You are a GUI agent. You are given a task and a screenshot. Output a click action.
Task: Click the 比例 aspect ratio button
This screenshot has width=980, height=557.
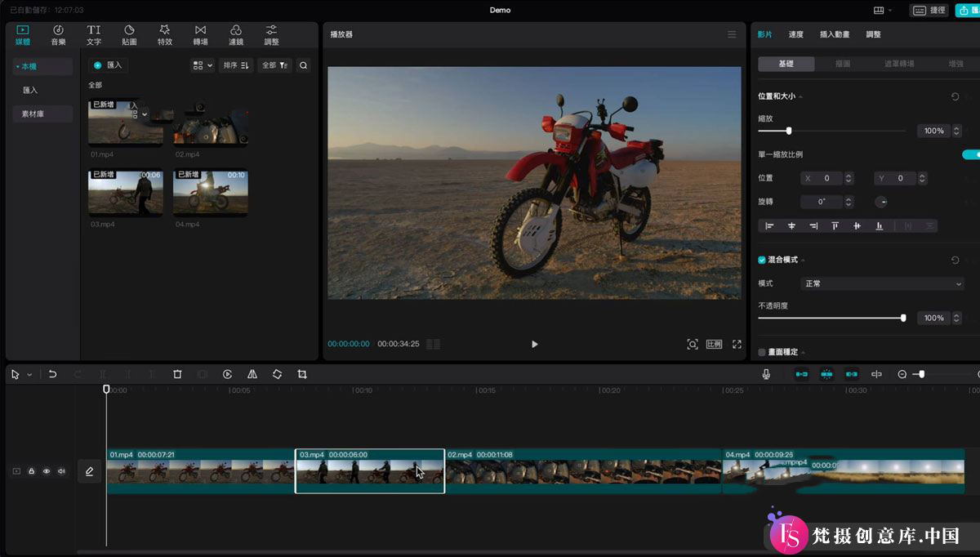[x=714, y=345]
